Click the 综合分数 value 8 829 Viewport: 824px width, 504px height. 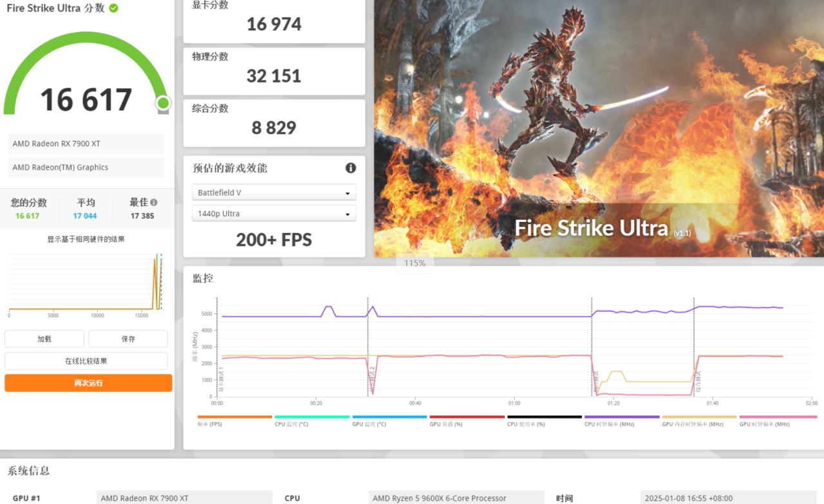274,127
